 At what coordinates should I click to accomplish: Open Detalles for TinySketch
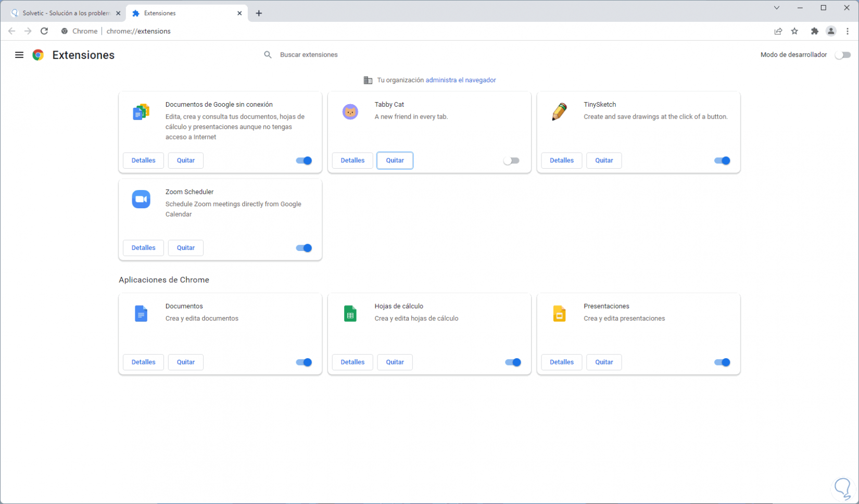562,160
